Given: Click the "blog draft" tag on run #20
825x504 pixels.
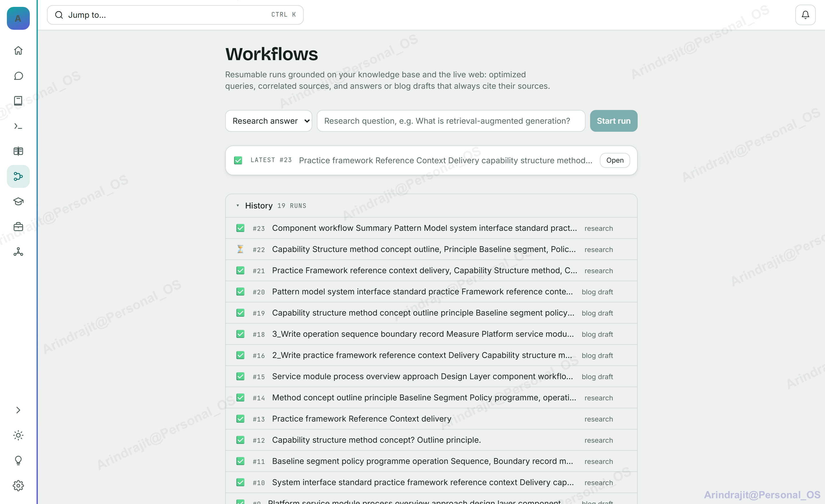Looking at the screenshot, I should click(x=597, y=292).
